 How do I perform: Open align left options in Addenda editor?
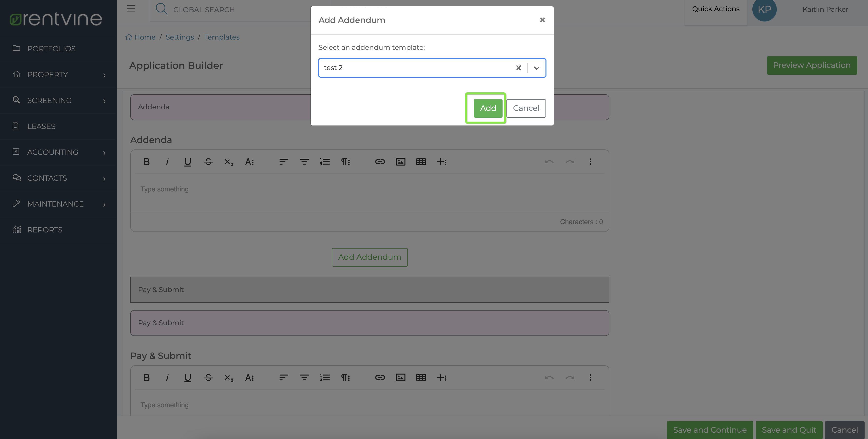283,162
